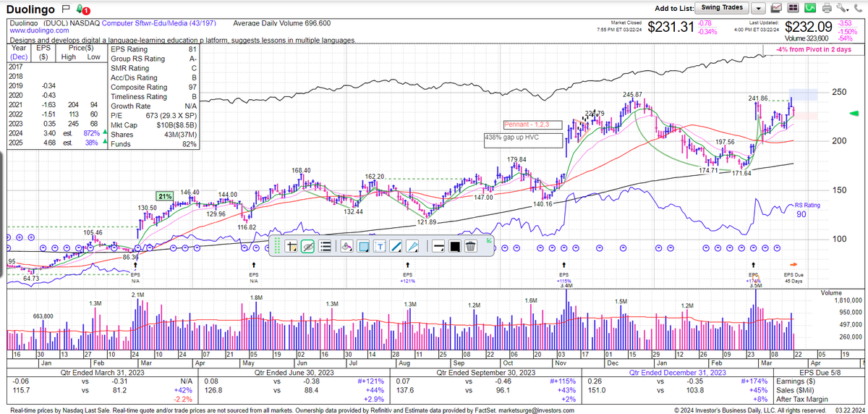Click the Swing Trades list button
This screenshot has width=868, height=414.
tap(720, 8)
